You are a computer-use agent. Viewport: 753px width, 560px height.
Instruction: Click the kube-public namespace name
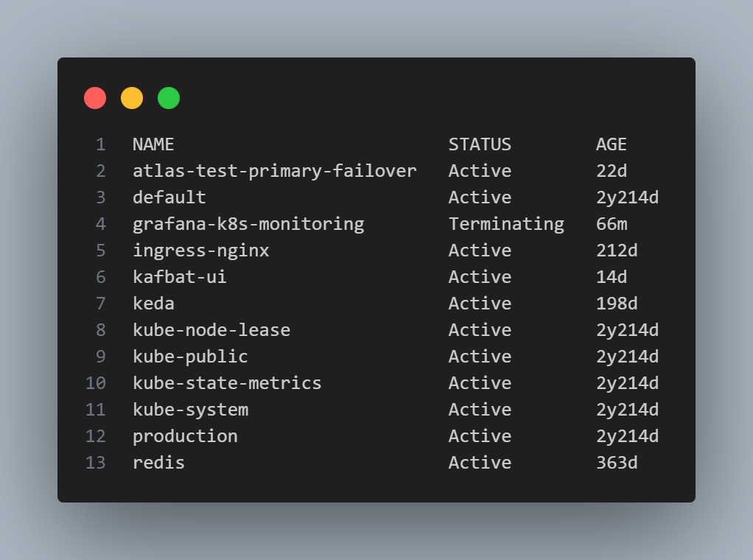pos(190,357)
